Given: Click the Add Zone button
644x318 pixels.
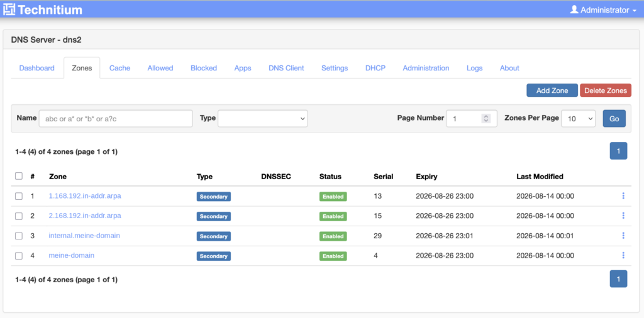Looking at the screenshot, I should (552, 90).
